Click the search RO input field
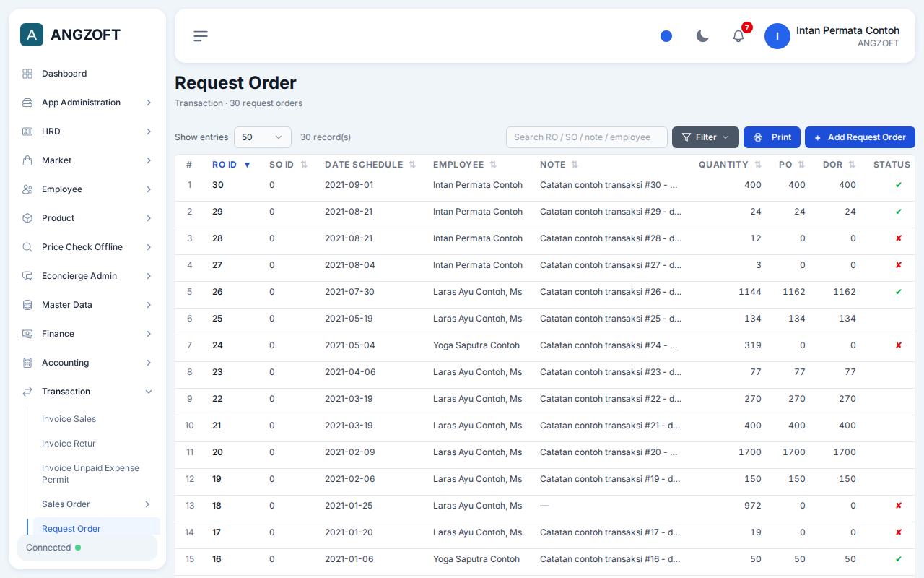 [x=587, y=137]
